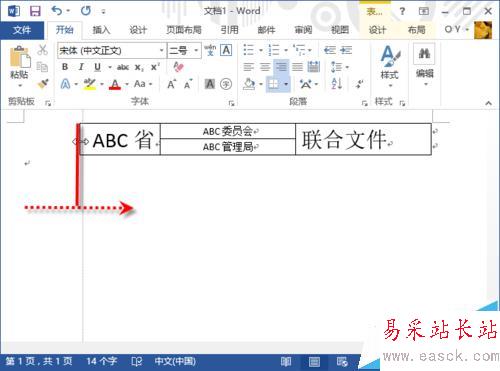
Task: Click the Paste clipboard icon
Action: (x=20, y=57)
